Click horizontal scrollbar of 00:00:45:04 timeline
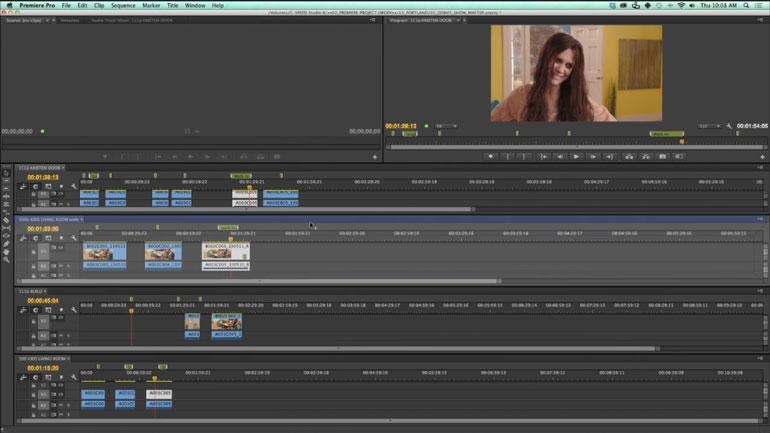The height and width of the screenshot is (433, 770). tap(338, 349)
